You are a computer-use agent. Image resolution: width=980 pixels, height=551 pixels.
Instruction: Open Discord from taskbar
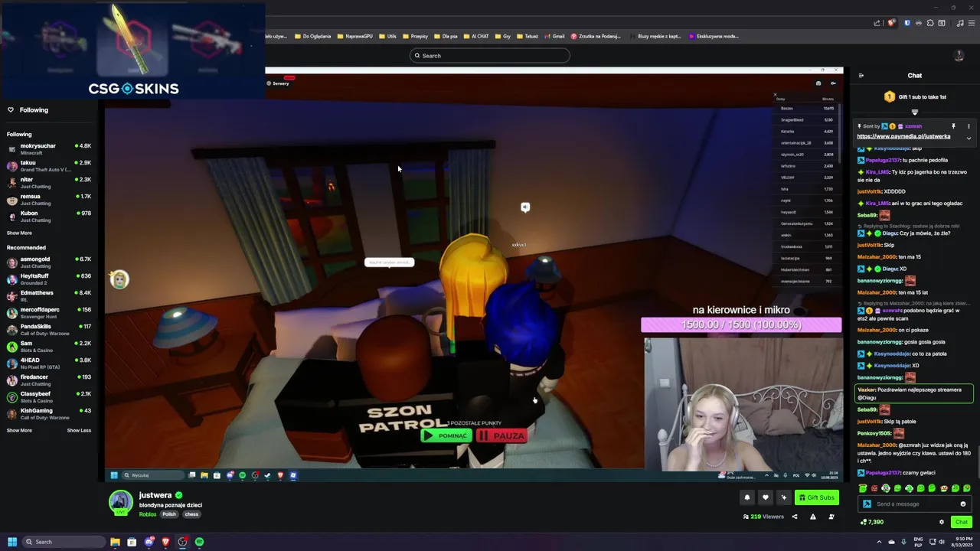(149, 542)
